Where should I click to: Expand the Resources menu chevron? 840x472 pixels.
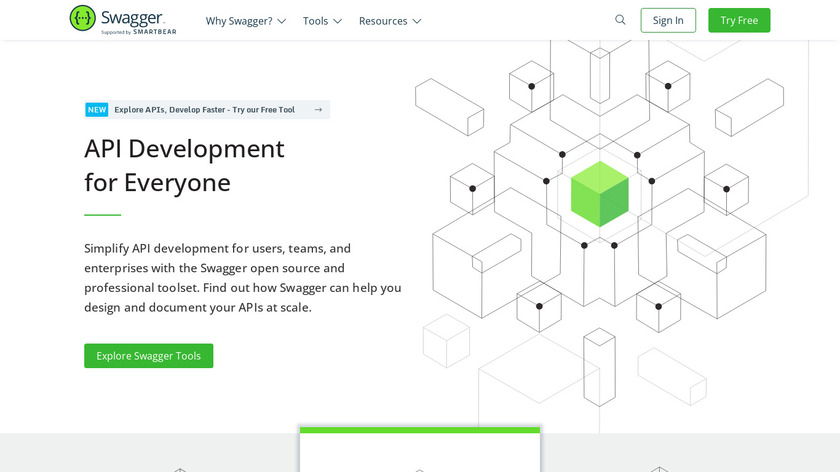coord(417,21)
